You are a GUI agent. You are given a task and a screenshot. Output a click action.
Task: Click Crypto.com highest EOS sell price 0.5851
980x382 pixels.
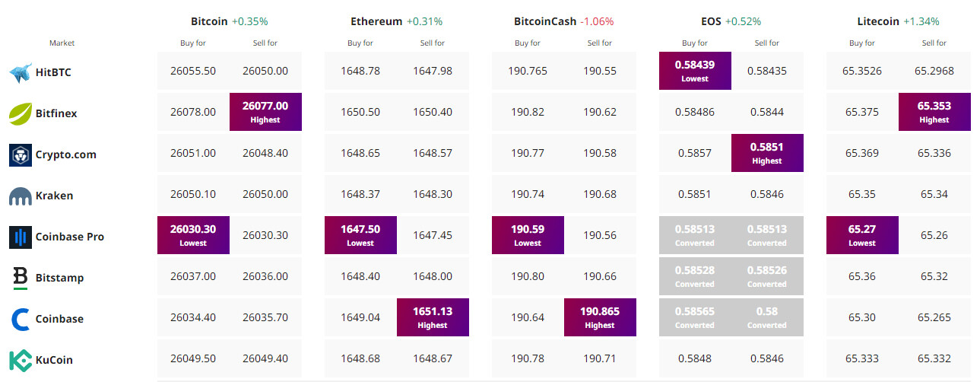click(x=767, y=153)
